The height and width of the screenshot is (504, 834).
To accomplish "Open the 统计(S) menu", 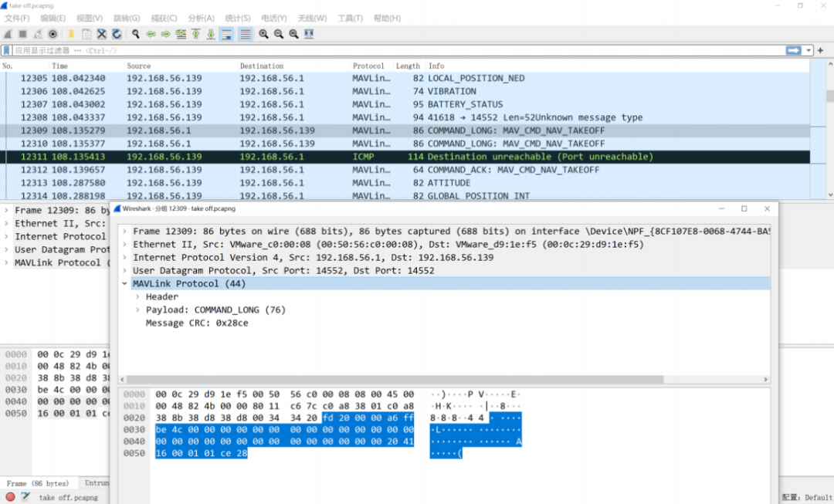I will point(237,18).
